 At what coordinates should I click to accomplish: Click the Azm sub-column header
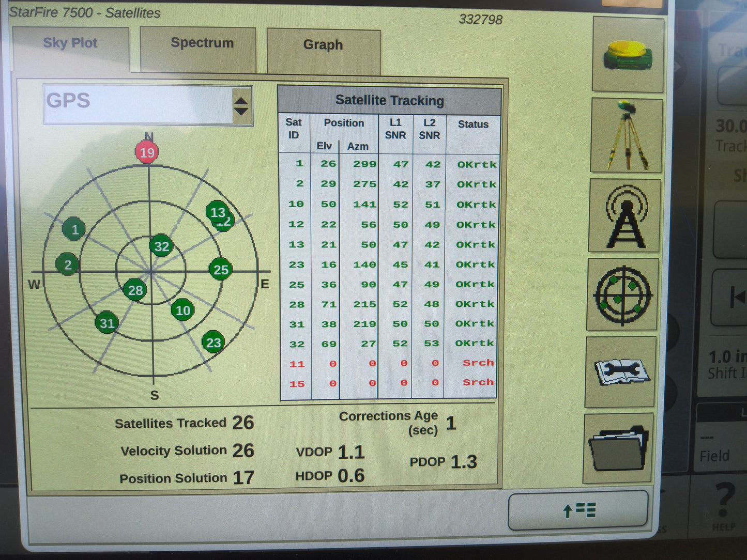[358, 146]
